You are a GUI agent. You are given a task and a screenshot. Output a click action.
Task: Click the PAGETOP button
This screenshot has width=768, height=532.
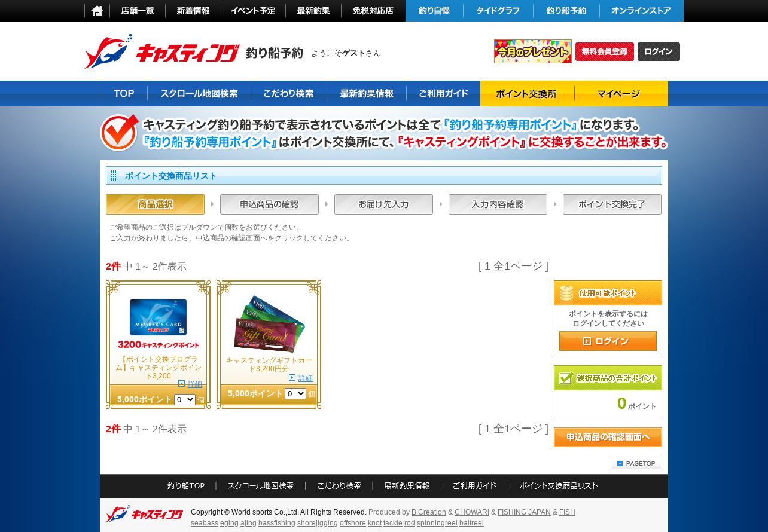click(636, 464)
